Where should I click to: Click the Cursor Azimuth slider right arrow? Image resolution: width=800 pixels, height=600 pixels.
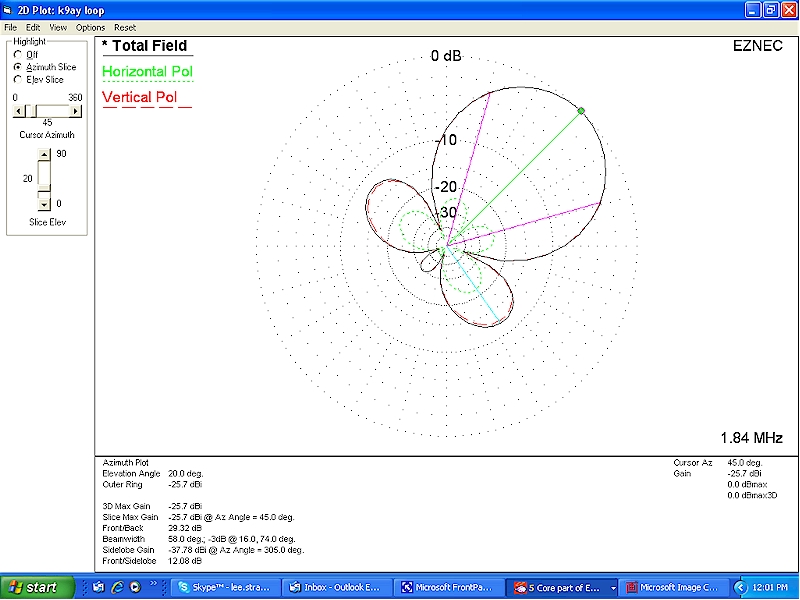(x=76, y=110)
